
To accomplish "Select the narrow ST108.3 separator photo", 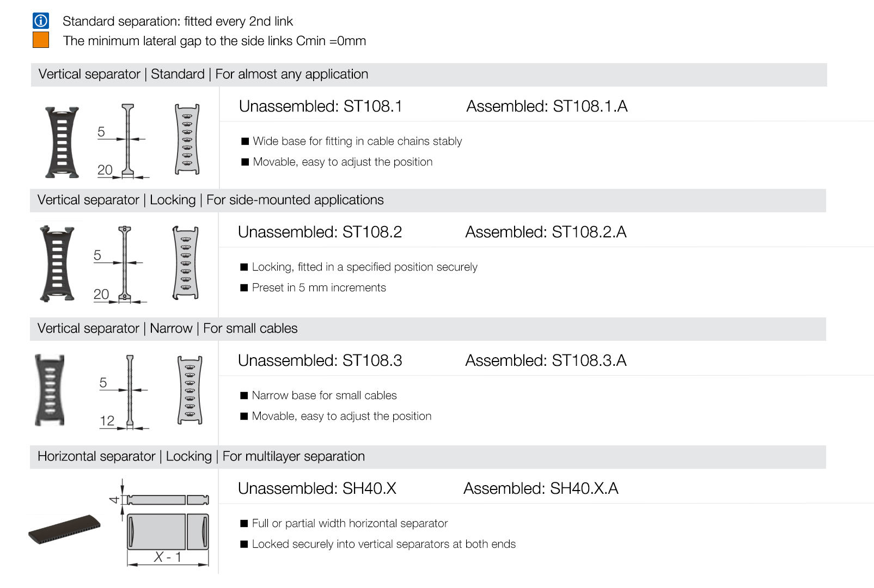I will pos(50,390).
